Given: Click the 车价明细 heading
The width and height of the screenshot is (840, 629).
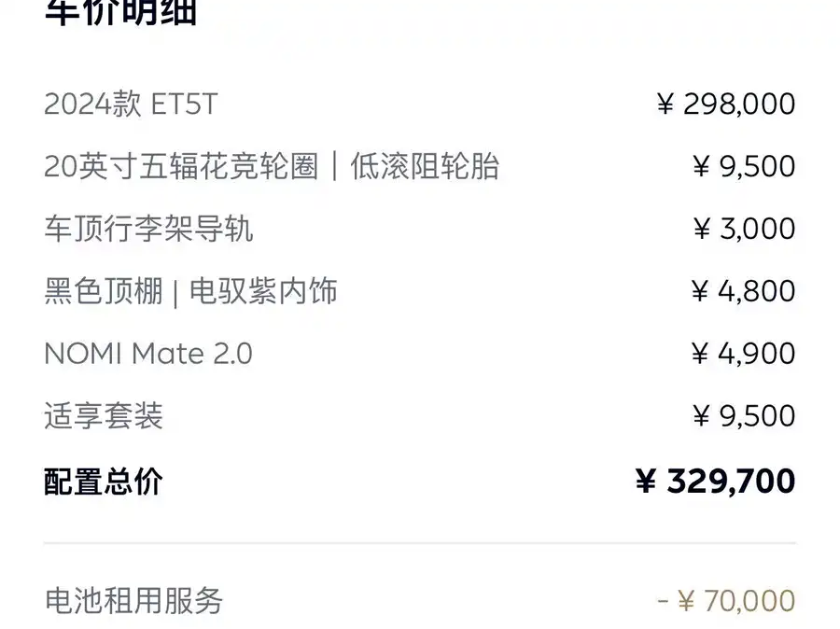Looking at the screenshot, I should coord(120,13).
